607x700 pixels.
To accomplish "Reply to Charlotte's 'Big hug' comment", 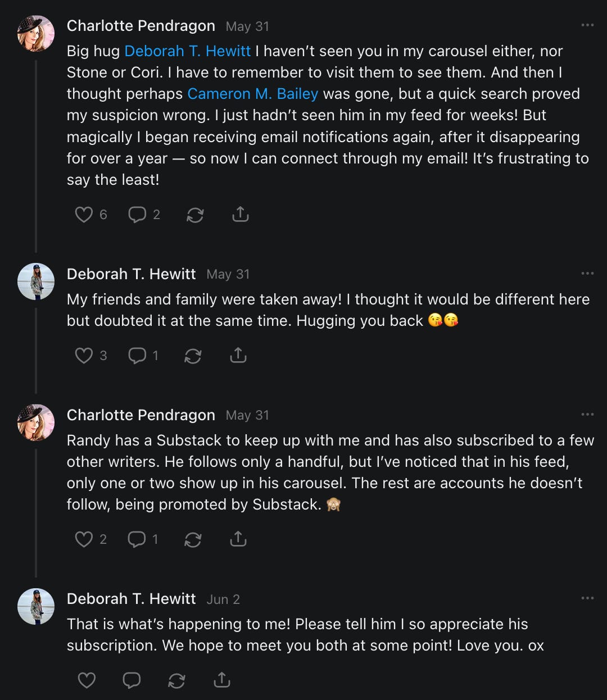I will pyautogui.click(x=137, y=215).
